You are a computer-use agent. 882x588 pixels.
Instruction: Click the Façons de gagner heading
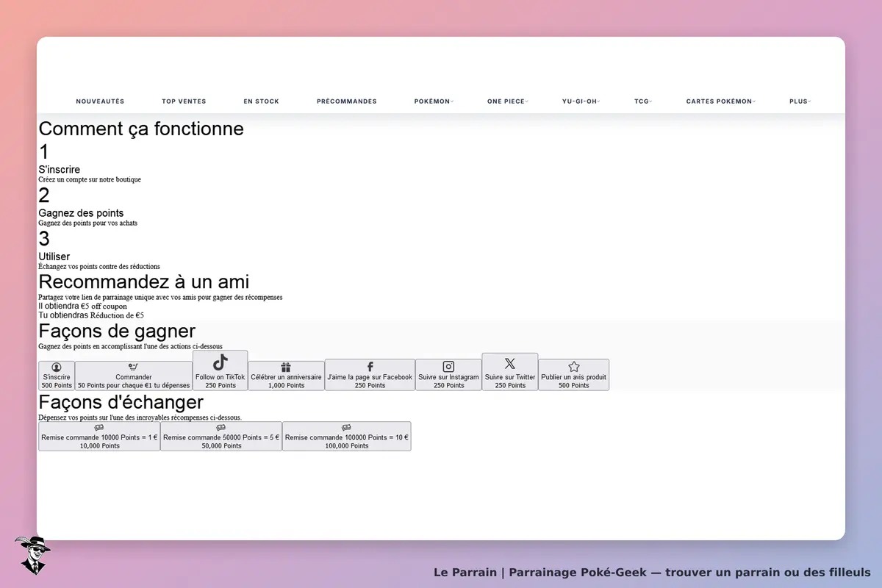pos(117,331)
